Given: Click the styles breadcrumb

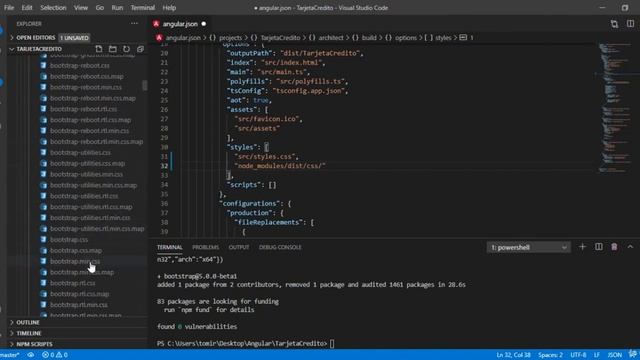Looking at the screenshot, I should (443, 38).
